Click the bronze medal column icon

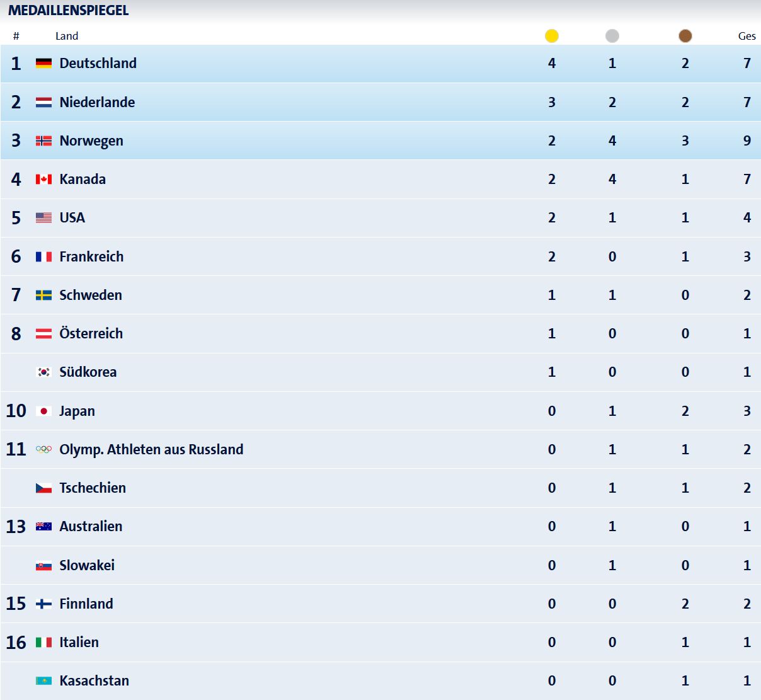pos(685,36)
